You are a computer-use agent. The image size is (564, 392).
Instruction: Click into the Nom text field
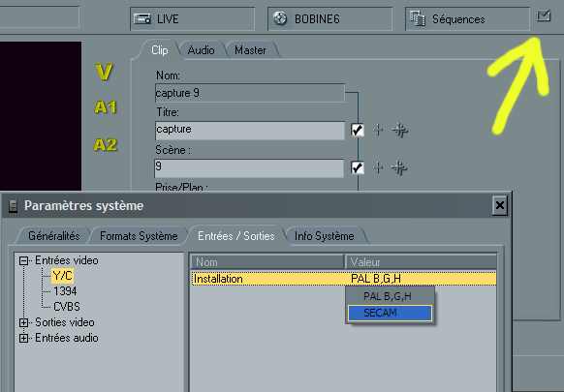[x=250, y=93]
